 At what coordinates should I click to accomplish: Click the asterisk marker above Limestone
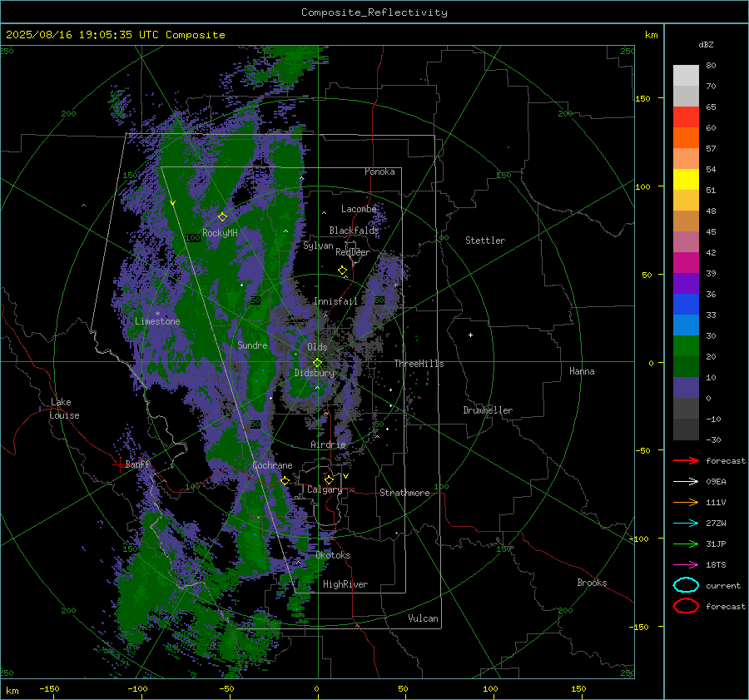coord(157,314)
